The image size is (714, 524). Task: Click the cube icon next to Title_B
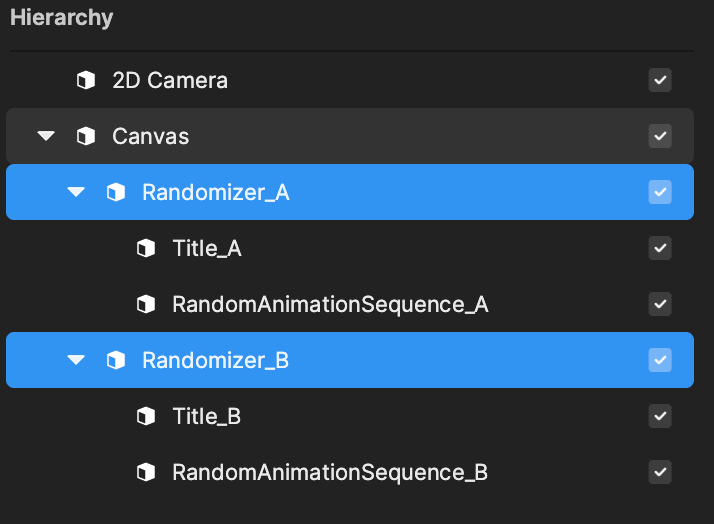(146, 416)
